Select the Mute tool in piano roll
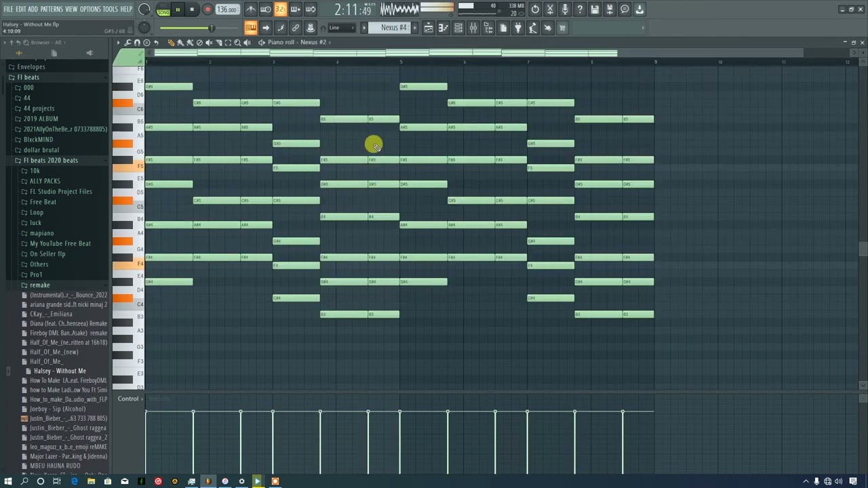The width and height of the screenshot is (868, 488). tap(209, 42)
